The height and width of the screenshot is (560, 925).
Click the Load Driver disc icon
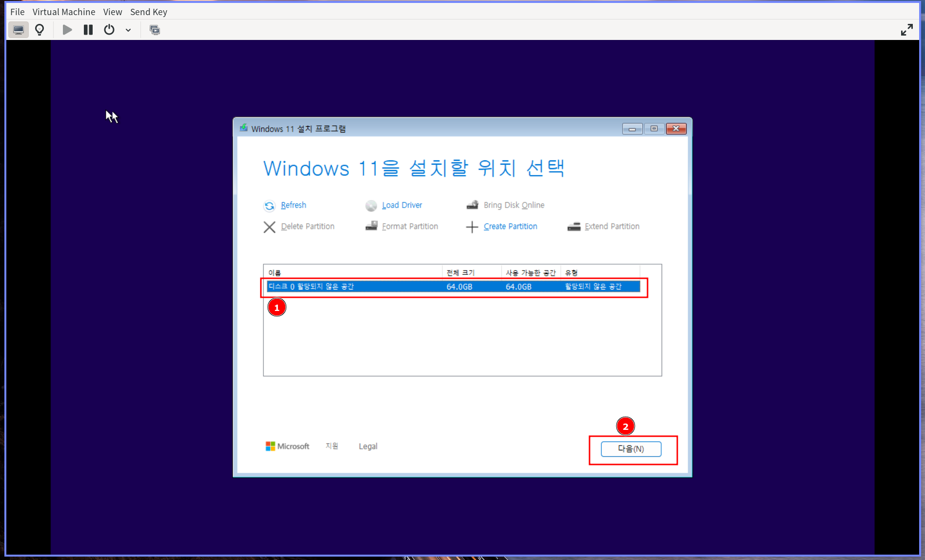tap(371, 205)
